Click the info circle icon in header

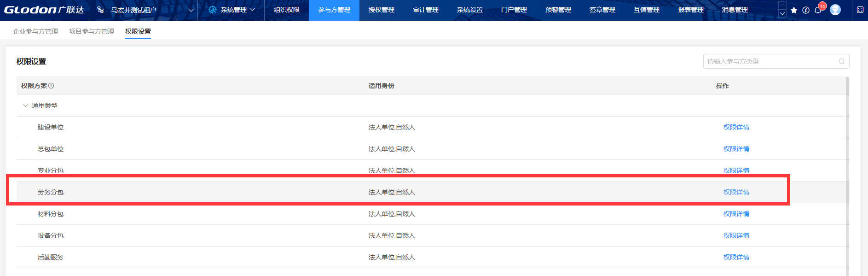coord(806,10)
